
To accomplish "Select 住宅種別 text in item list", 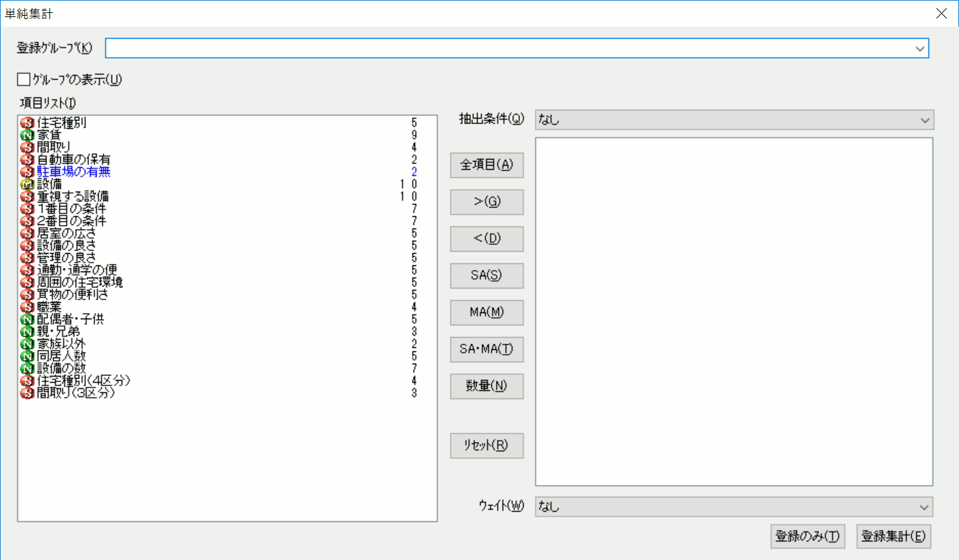I will 61,123.
